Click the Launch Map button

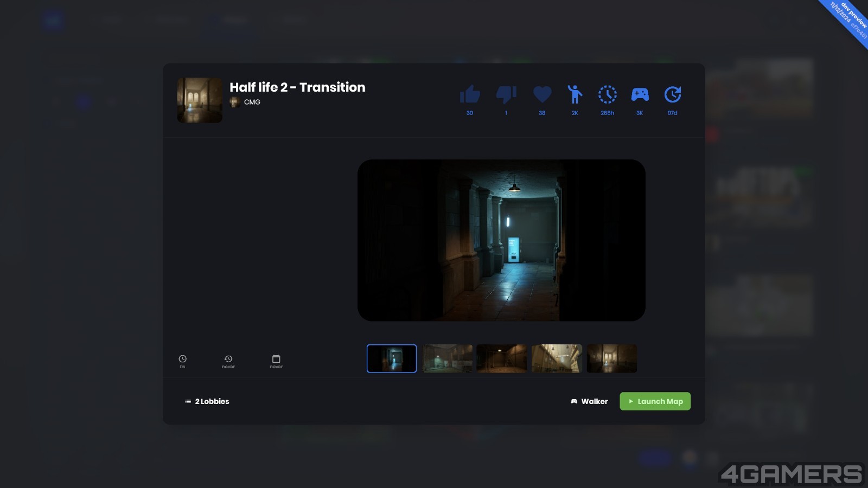point(655,401)
